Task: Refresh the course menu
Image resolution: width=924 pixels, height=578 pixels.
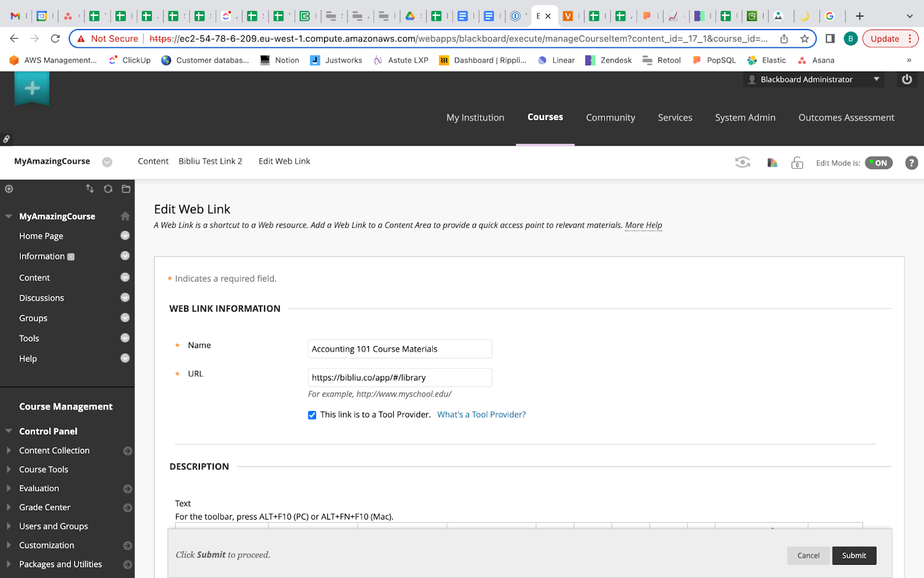Action: pyautogui.click(x=108, y=189)
